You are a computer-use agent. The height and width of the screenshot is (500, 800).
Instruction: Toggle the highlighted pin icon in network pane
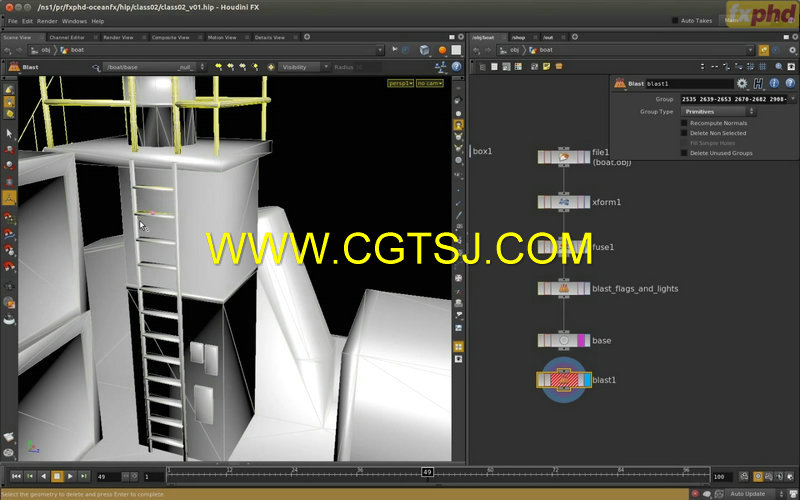(764, 50)
